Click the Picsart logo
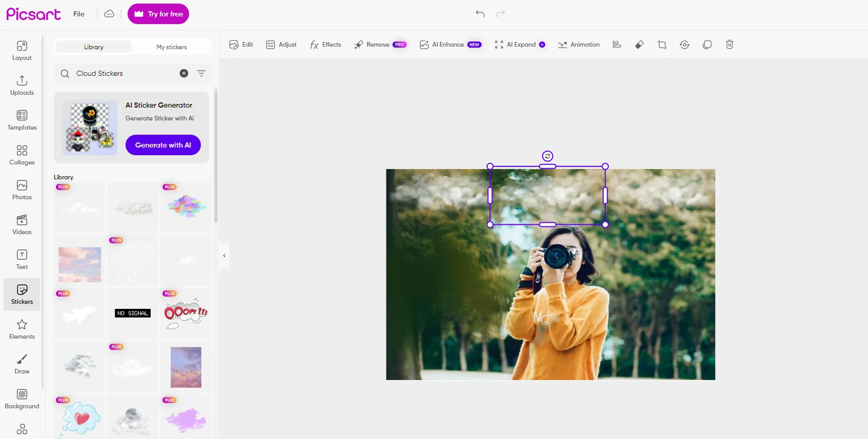 pos(33,14)
